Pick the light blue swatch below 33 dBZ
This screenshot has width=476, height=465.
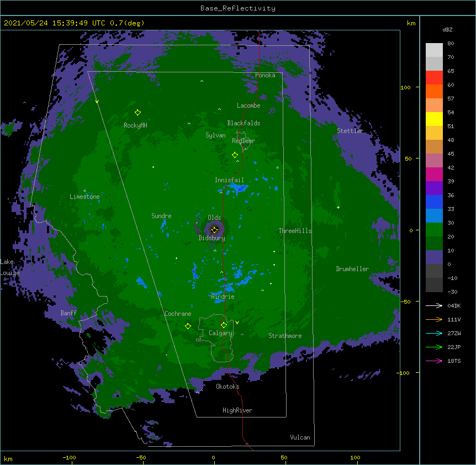pyautogui.click(x=434, y=215)
